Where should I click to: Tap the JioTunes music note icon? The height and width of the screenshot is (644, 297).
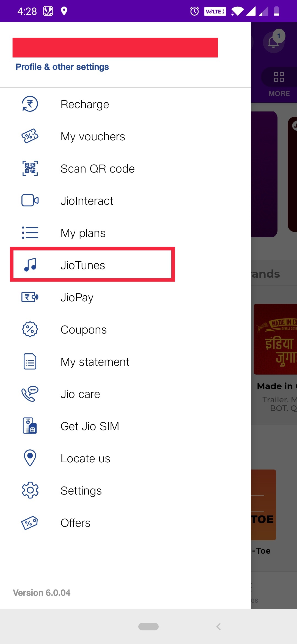point(30,265)
